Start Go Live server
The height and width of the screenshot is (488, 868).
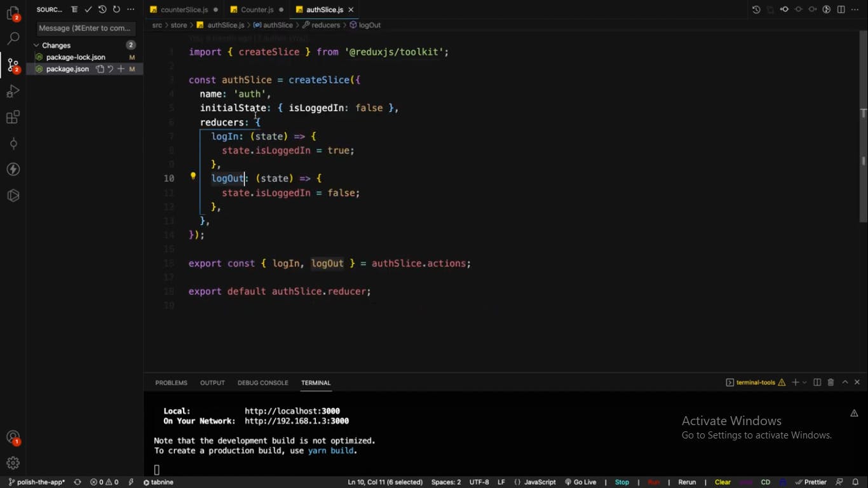point(580,482)
